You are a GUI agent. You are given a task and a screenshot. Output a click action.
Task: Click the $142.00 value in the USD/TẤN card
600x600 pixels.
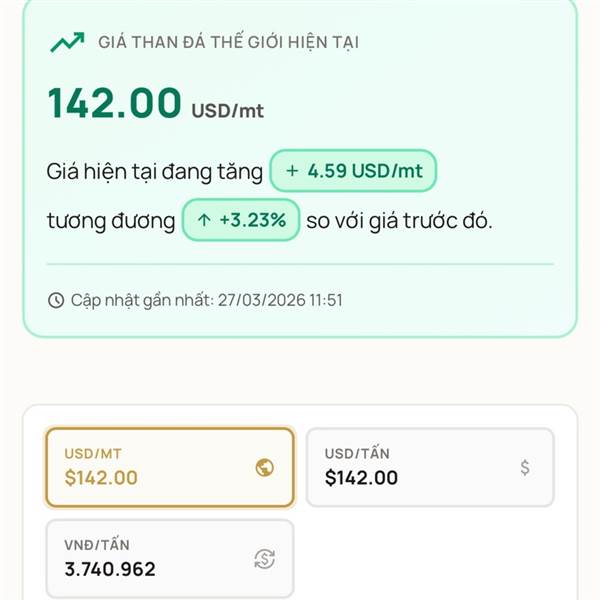tap(361, 478)
